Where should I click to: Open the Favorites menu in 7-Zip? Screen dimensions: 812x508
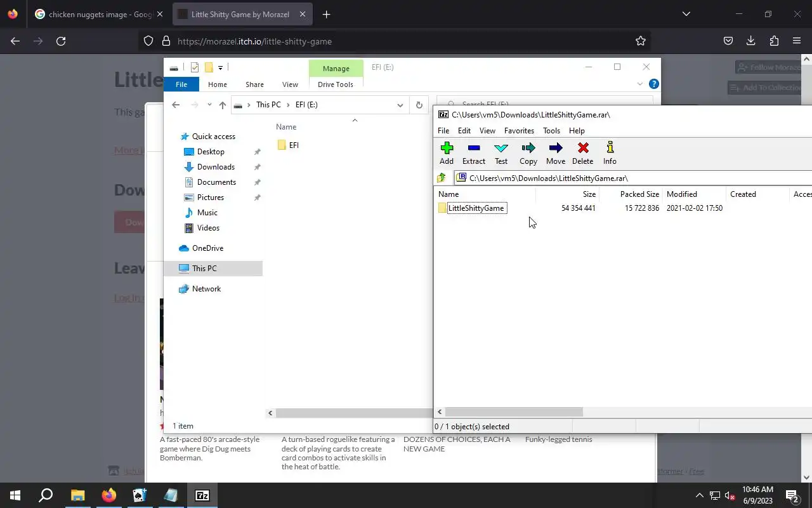[519, 131]
